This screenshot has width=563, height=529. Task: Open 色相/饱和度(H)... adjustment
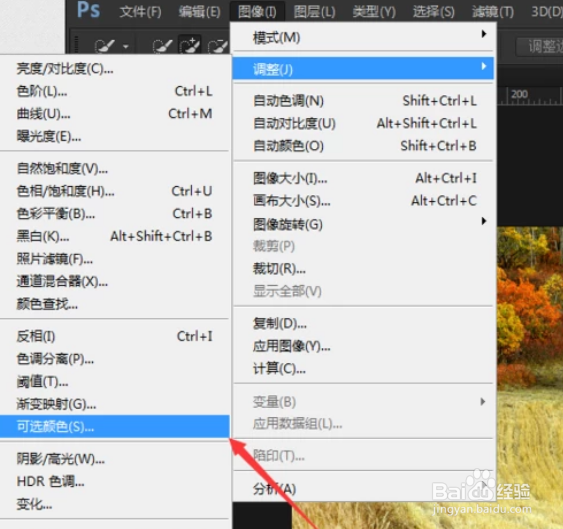point(114,191)
